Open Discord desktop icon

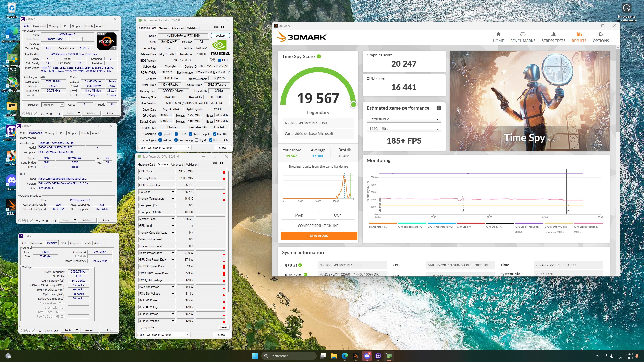pos(11,183)
